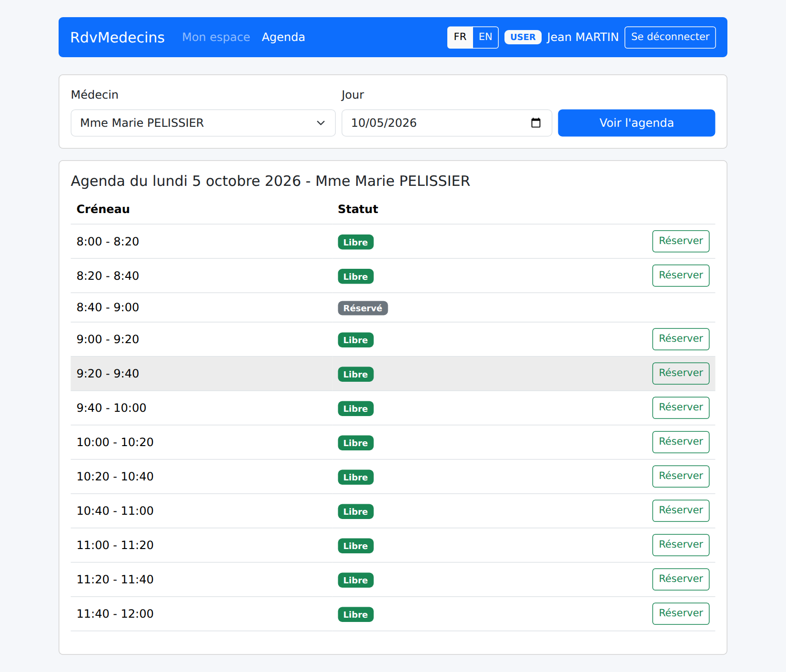Reserve the 10:40 - 11:00 slot

point(681,510)
